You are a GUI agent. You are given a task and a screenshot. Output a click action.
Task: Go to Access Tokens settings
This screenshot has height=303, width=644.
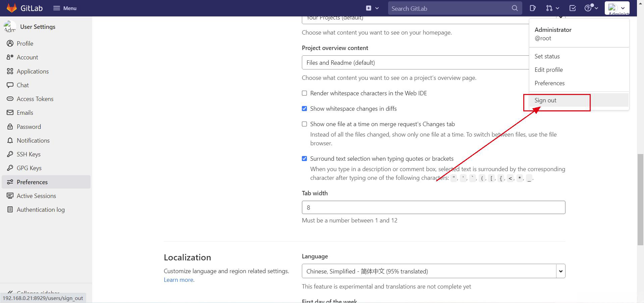35,99
